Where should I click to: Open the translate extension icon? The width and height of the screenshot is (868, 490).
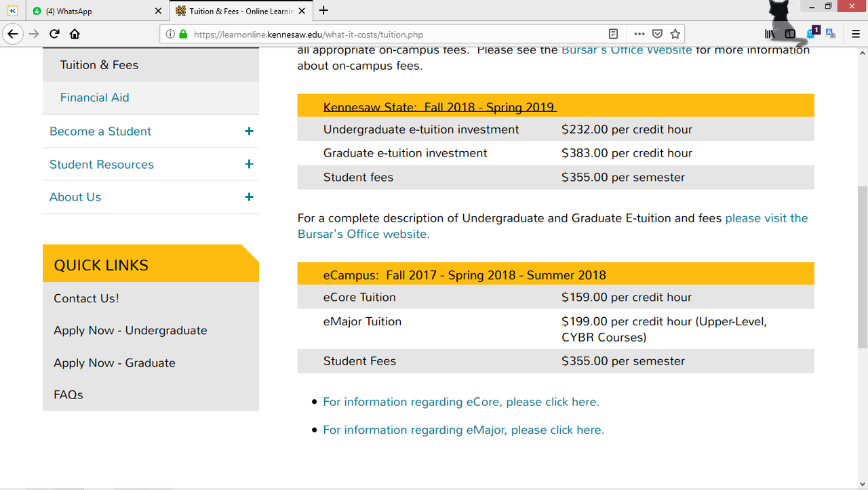831,34
